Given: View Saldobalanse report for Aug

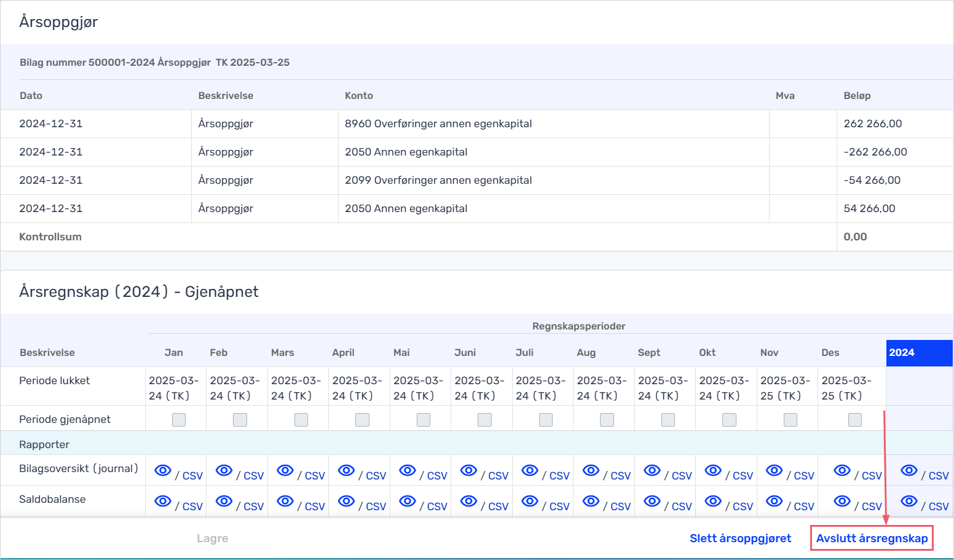Looking at the screenshot, I should pyautogui.click(x=591, y=501).
